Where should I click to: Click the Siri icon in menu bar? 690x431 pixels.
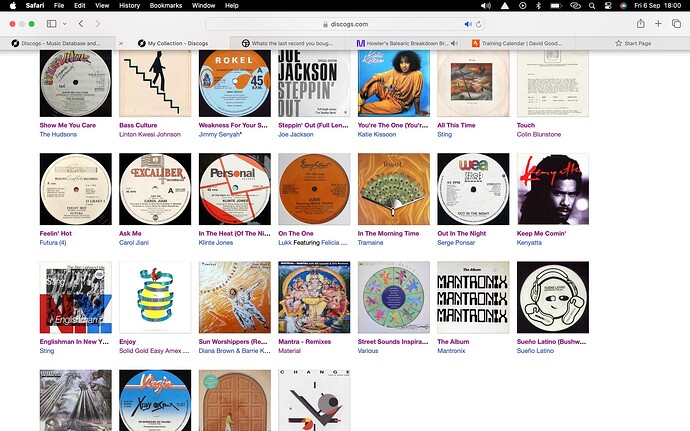tap(623, 6)
